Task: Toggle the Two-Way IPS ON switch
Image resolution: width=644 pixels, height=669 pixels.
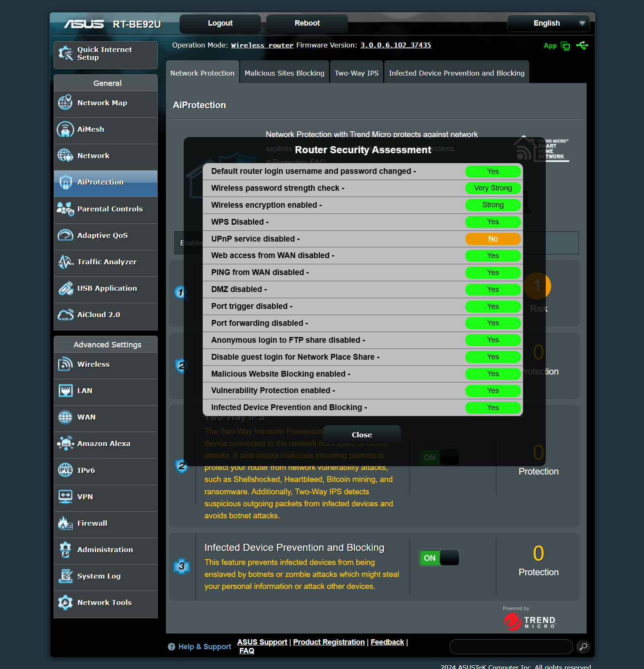Action: [x=439, y=458]
